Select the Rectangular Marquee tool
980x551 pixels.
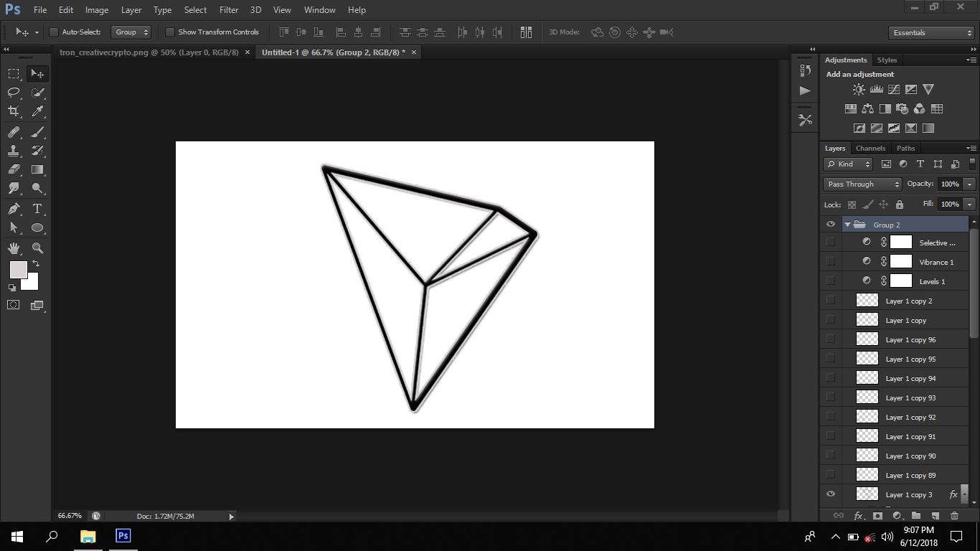point(14,74)
